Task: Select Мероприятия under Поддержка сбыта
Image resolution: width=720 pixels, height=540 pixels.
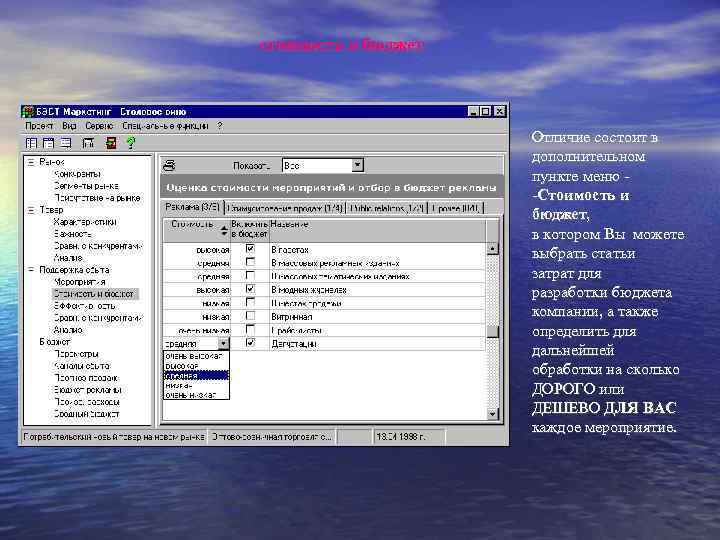Action: pos(79,282)
